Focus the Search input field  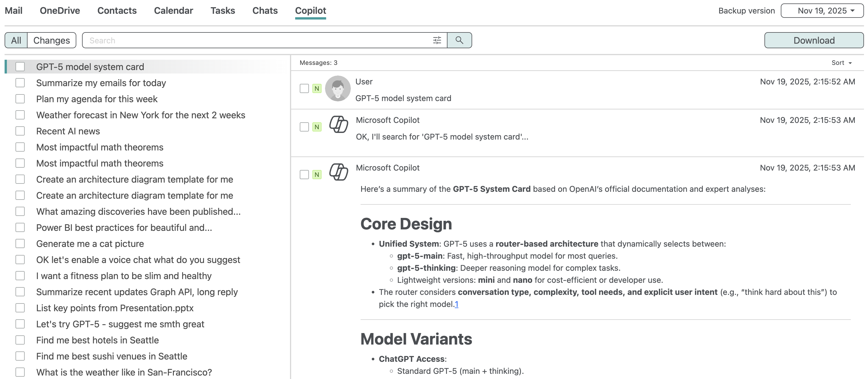[256, 40]
